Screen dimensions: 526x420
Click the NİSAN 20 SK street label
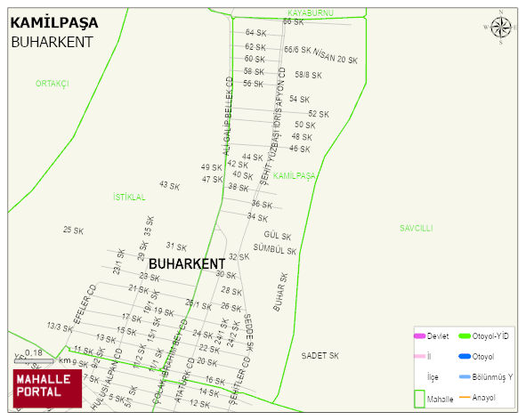[x=336, y=56]
